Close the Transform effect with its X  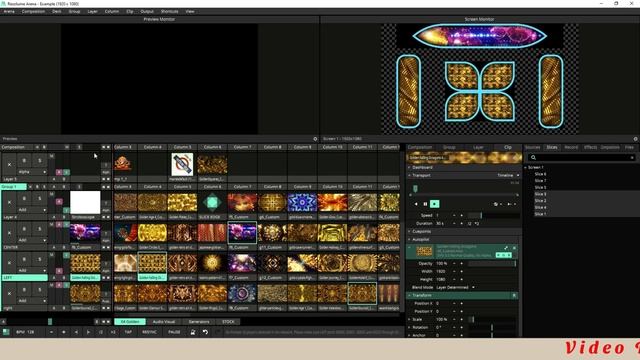pos(514,295)
